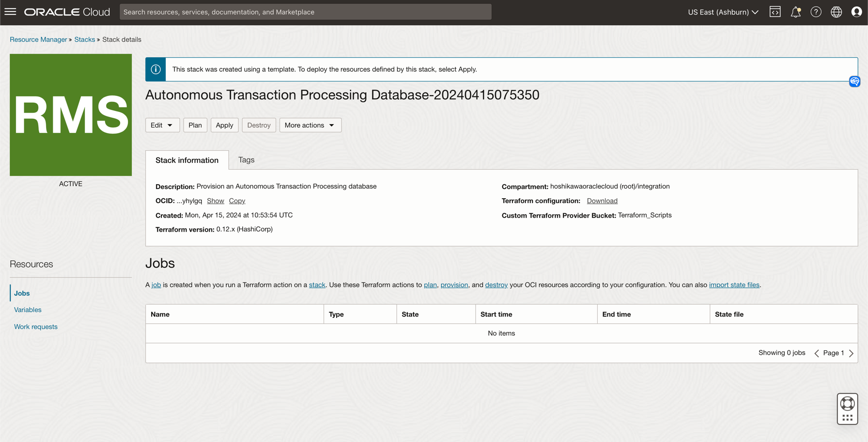Click the '0.12.x (HashiCorp)' version value

click(245, 229)
